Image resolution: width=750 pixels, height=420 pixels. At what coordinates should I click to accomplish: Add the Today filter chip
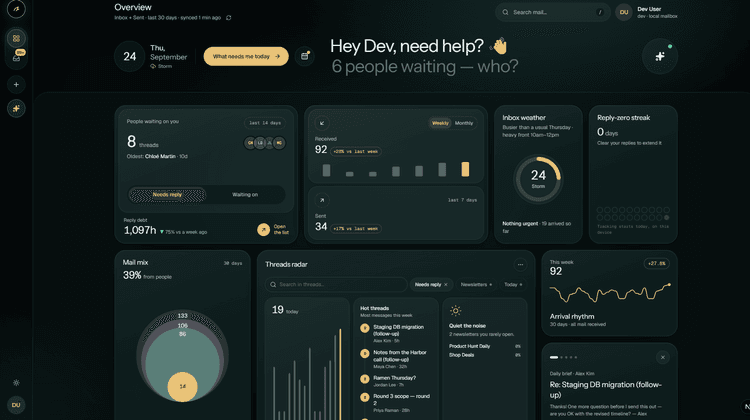(513, 285)
